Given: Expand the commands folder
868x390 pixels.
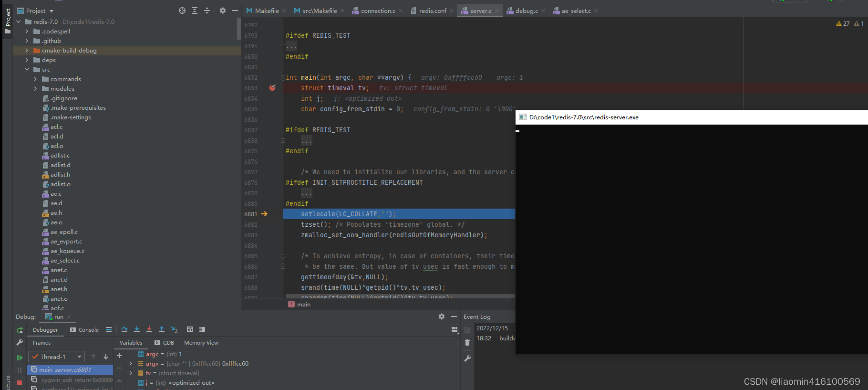Looking at the screenshot, I should (x=35, y=79).
